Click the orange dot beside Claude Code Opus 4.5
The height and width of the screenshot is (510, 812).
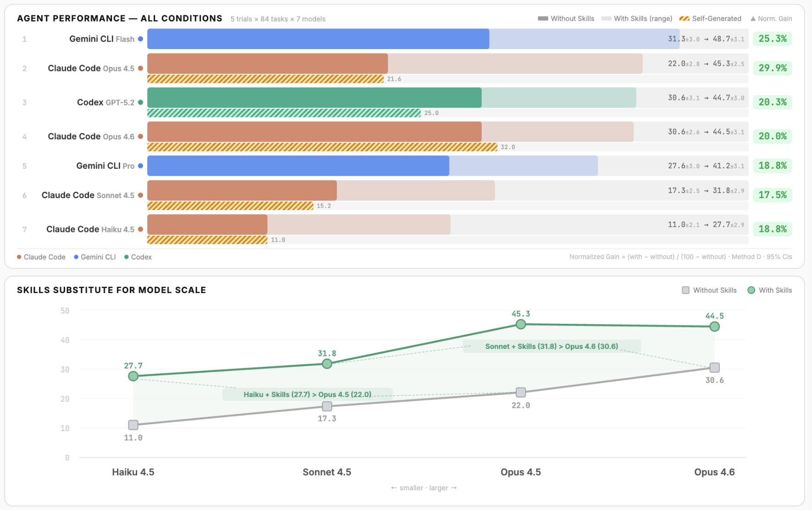(140, 68)
